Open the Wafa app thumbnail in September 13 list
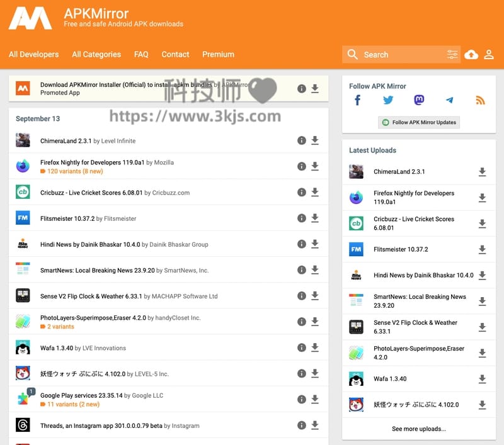 coord(23,347)
